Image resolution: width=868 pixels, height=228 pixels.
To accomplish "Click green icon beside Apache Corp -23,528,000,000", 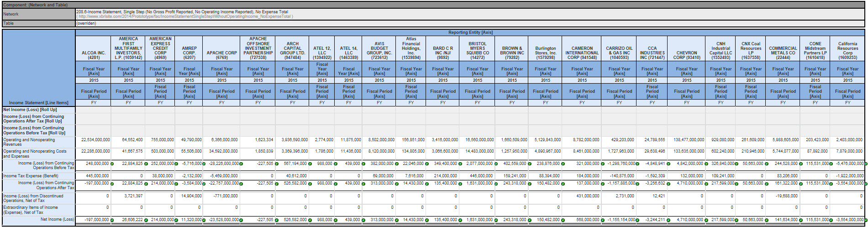I will (241, 220).
